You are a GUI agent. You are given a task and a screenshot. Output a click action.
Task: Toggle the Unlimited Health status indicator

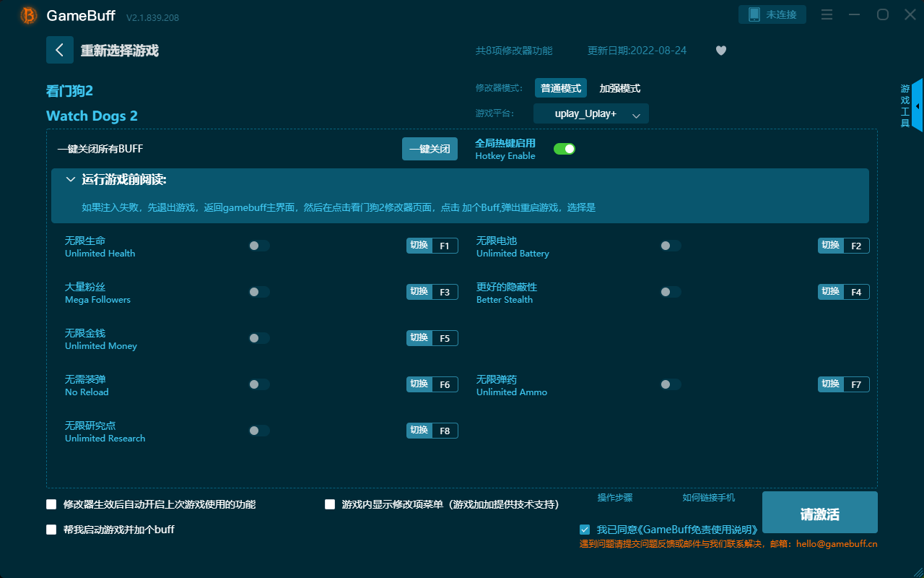(x=259, y=246)
